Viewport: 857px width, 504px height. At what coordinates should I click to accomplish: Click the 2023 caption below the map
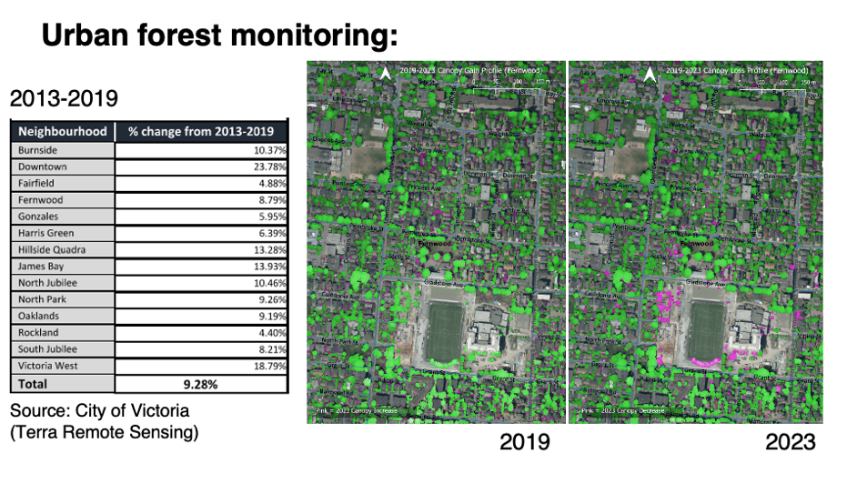click(x=790, y=442)
